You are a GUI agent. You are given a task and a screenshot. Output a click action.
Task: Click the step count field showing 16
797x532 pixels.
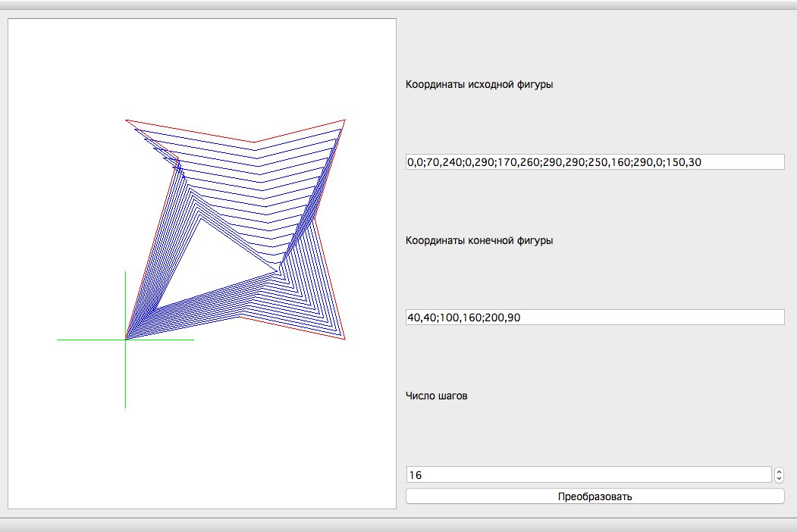588,475
